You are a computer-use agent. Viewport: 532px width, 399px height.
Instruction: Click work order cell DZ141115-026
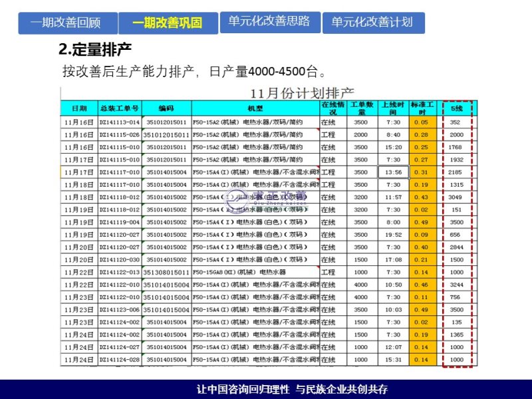120,135
